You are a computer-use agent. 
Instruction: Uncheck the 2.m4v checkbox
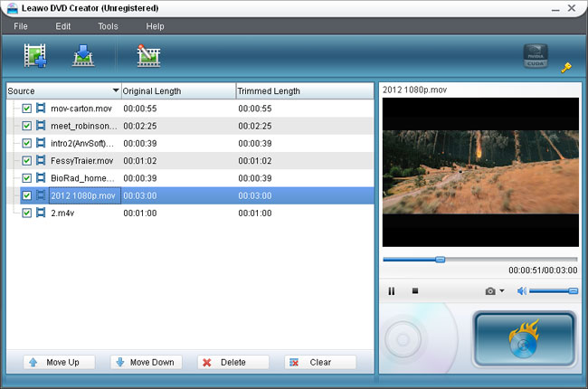(26, 213)
